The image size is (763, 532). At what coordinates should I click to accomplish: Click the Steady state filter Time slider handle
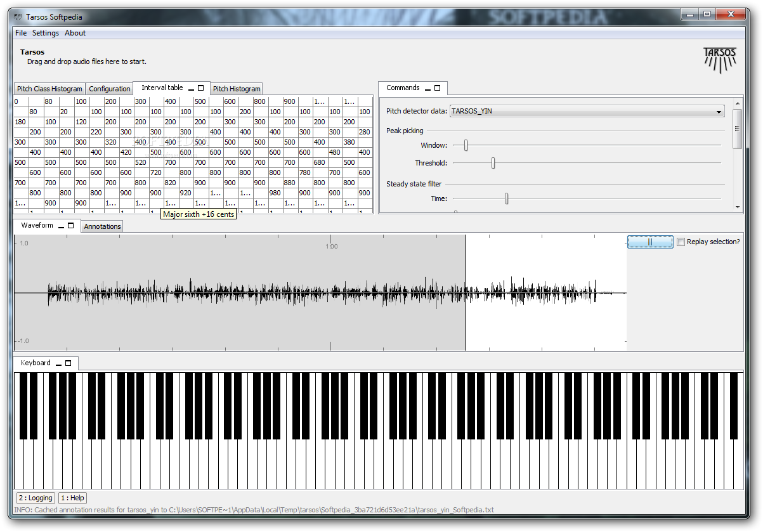coord(506,198)
